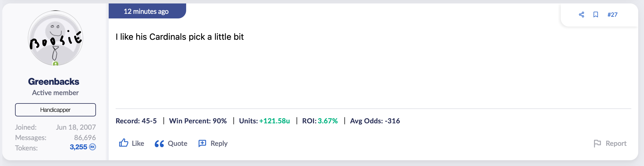Bookmark this post with the bookmark icon
The width and height of the screenshot is (644, 166).
(595, 15)
